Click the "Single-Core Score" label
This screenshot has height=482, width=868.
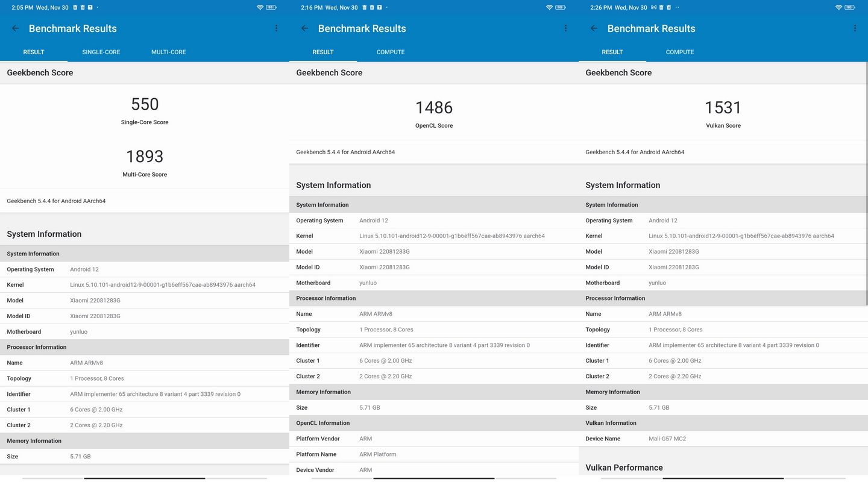145,122
